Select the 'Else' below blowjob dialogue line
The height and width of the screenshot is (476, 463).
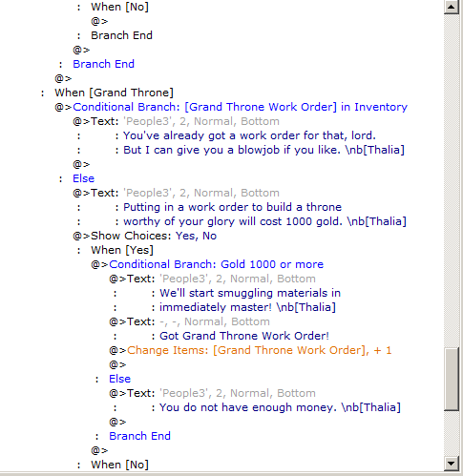pyautogui.click(x=83, y=178)
